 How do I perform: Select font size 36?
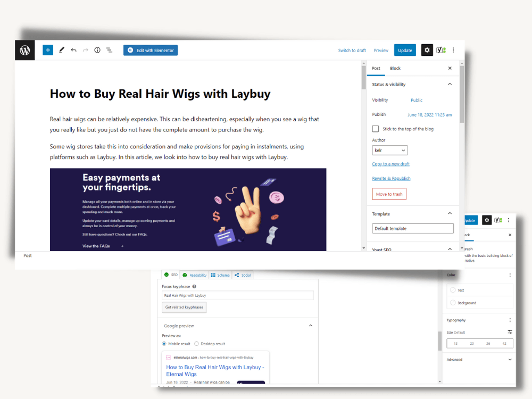488,343
